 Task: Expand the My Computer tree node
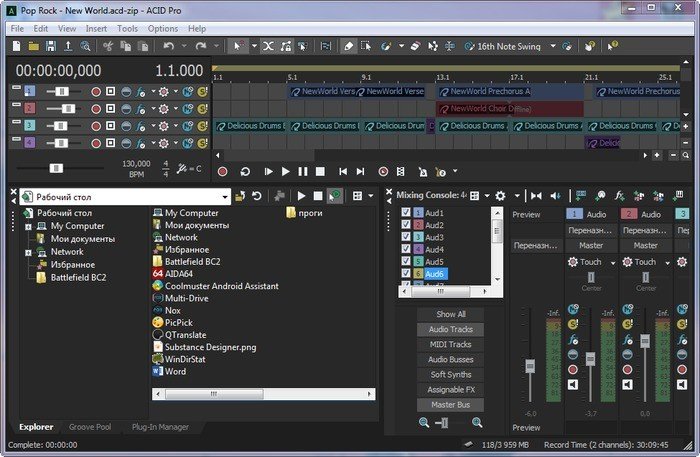click(x=28, y=226)
